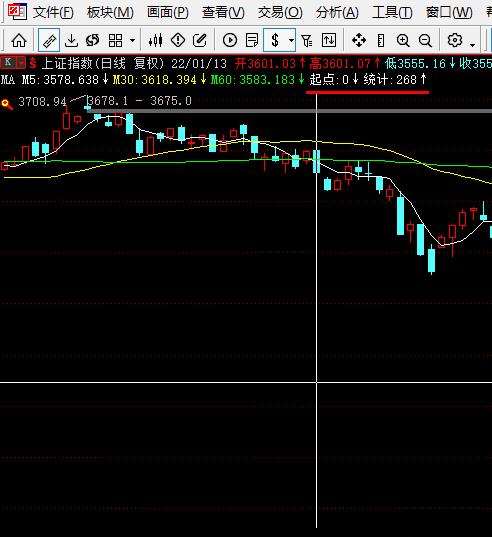
Task: Click the vertical ruler measure icon
Action: click(x=381, y=40)
